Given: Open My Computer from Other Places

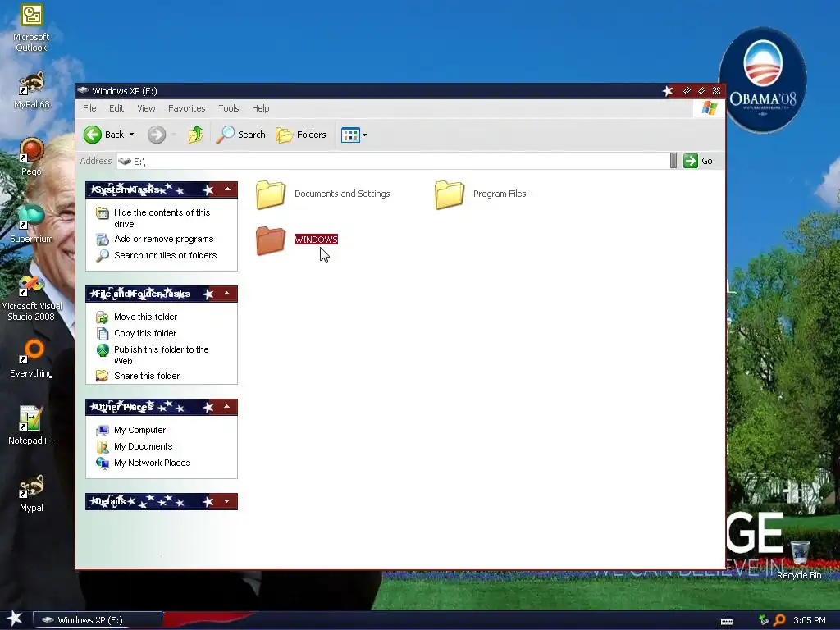Looking at the screenshot, I should click(x=139, y=430).
